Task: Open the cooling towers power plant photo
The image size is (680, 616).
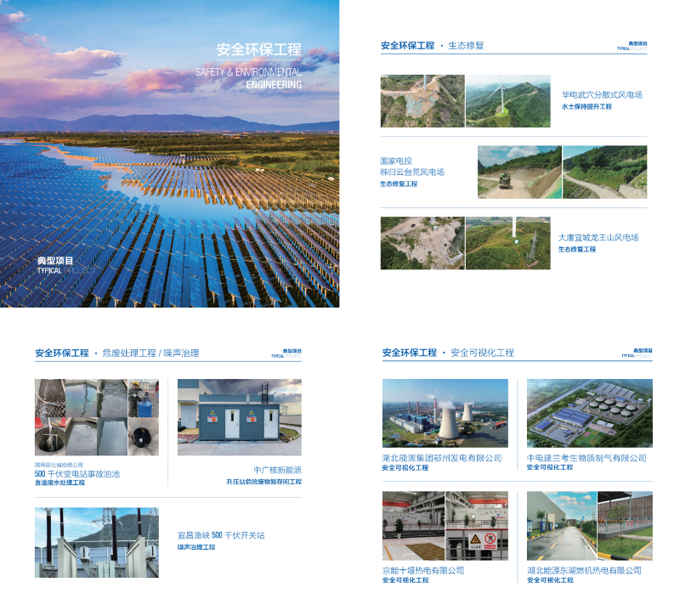Action: coord(445,413)
